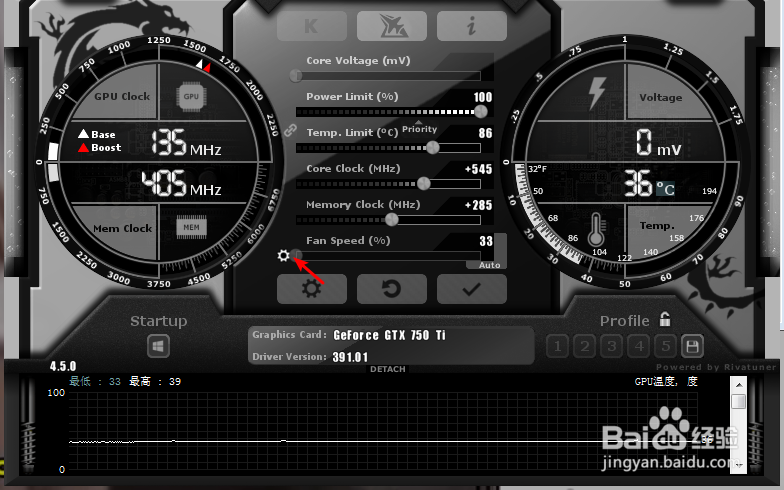Viewport: 784px width, 490px height.
Task: Click the 405 MHz memory clock reading
Action: (181, 183)
